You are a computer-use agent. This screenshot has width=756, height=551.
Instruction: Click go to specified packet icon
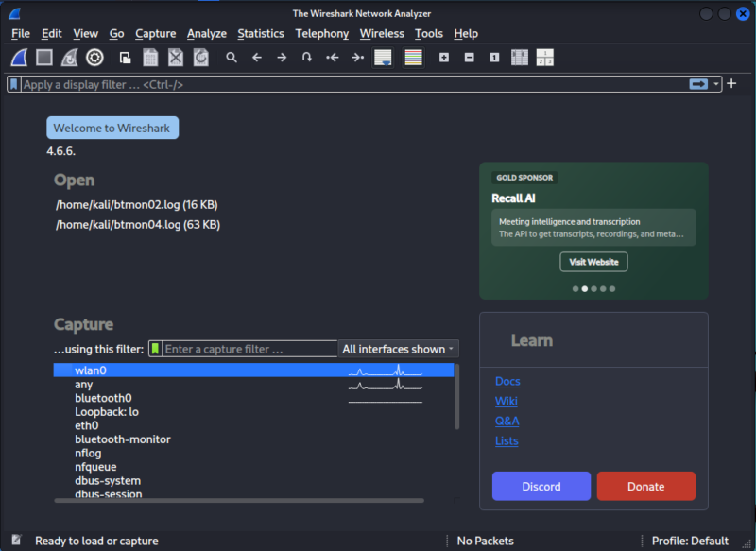click(x=307, y=58)
